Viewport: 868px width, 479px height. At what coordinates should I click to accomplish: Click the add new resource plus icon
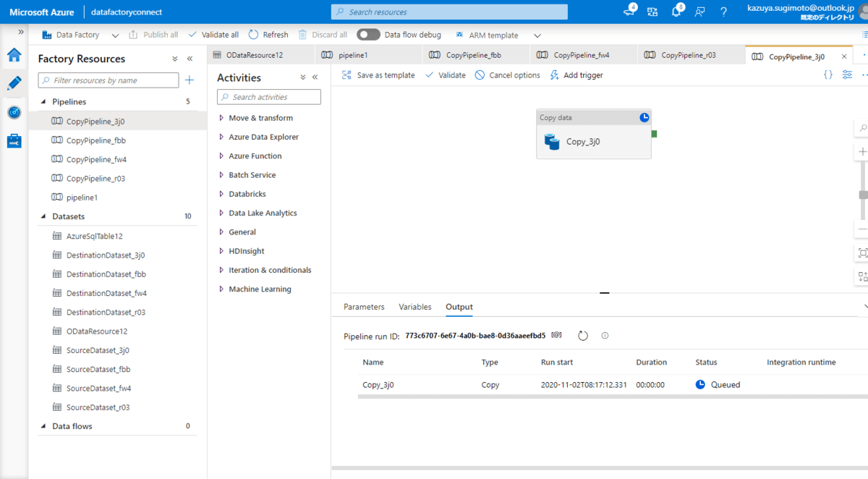[x=190, y=80]
